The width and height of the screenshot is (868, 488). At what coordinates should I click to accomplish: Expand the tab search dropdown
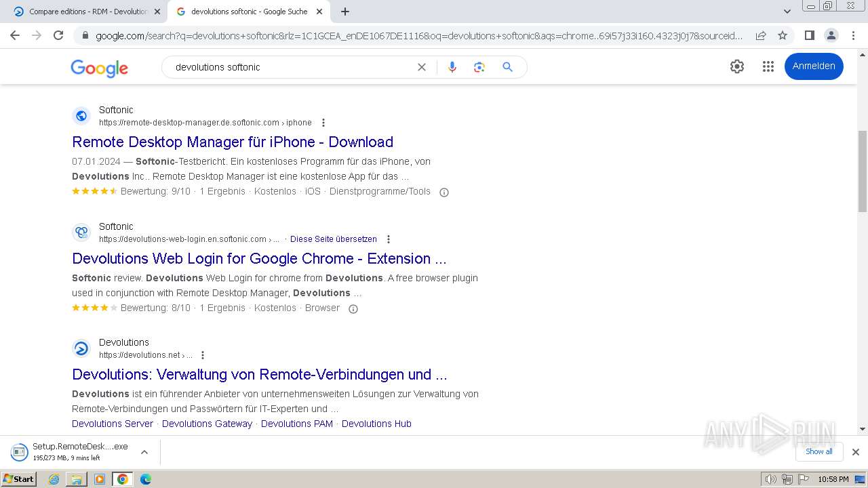click(787, 12)
